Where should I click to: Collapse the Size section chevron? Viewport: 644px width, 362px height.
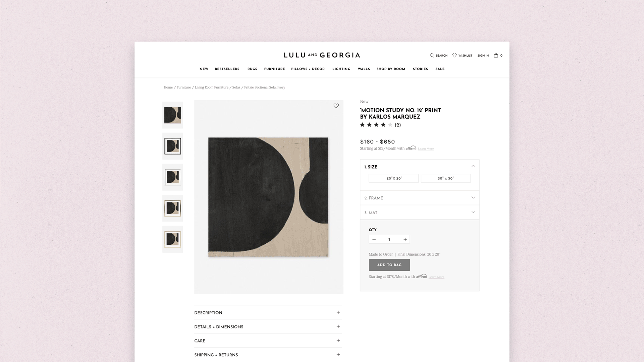coord(473,166)
